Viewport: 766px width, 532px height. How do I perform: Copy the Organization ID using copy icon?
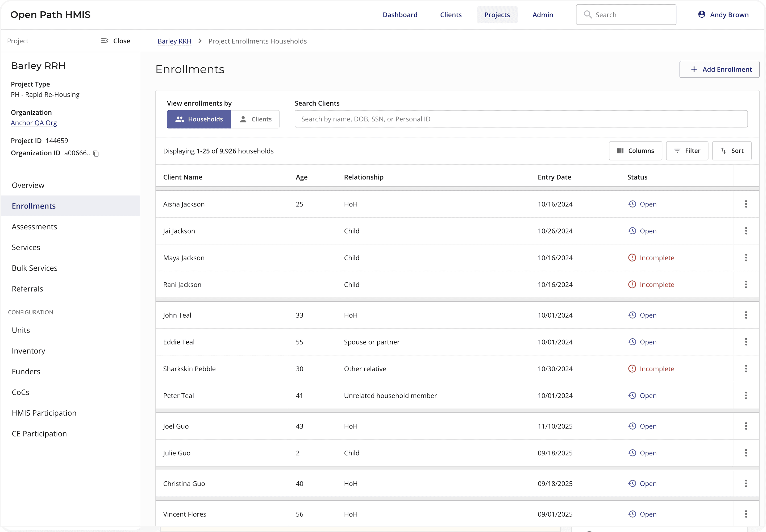point(96,154)
